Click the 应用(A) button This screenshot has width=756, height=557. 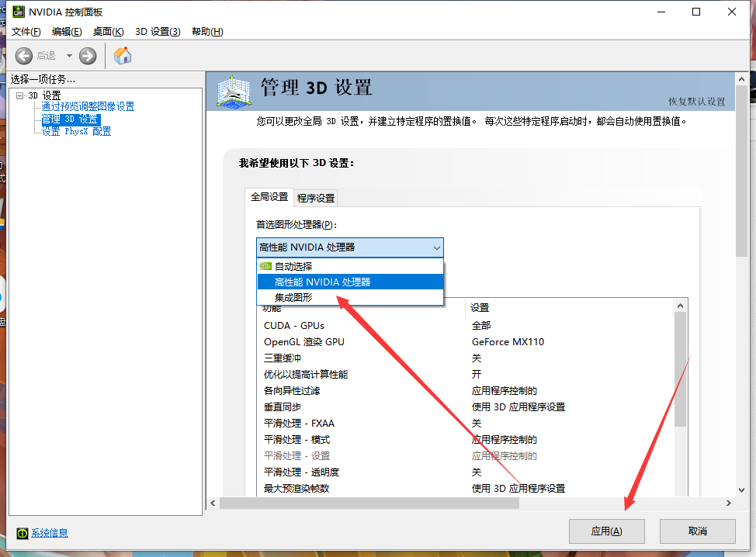[x=606, y=531]
